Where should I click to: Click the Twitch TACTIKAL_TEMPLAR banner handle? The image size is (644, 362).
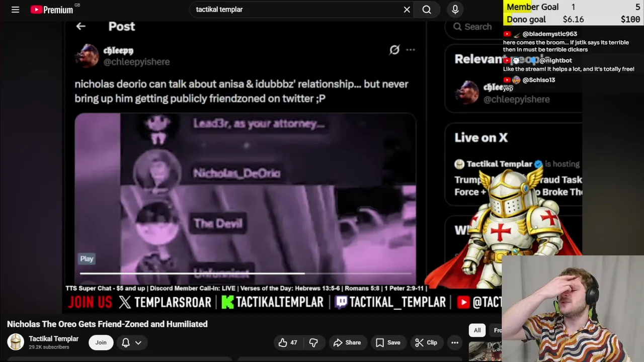390,302
